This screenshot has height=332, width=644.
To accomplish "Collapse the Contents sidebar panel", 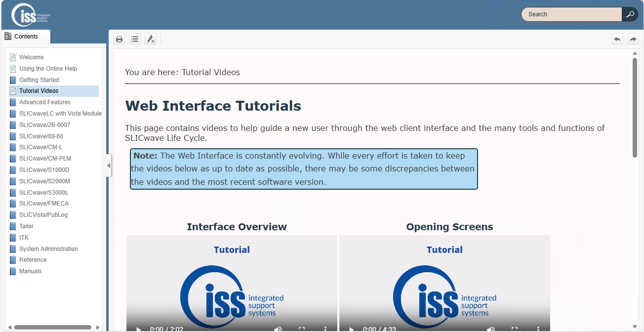I will pyautogui.click(x=108, y=166).
